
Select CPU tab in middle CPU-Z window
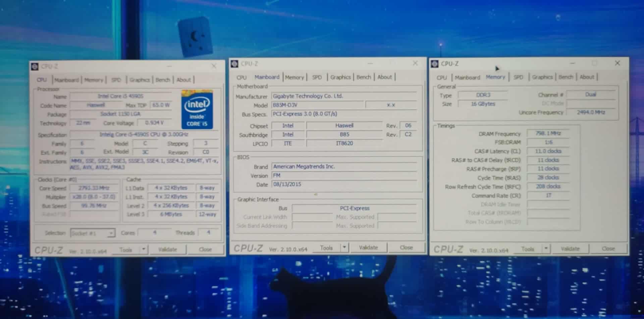[241, 77]
